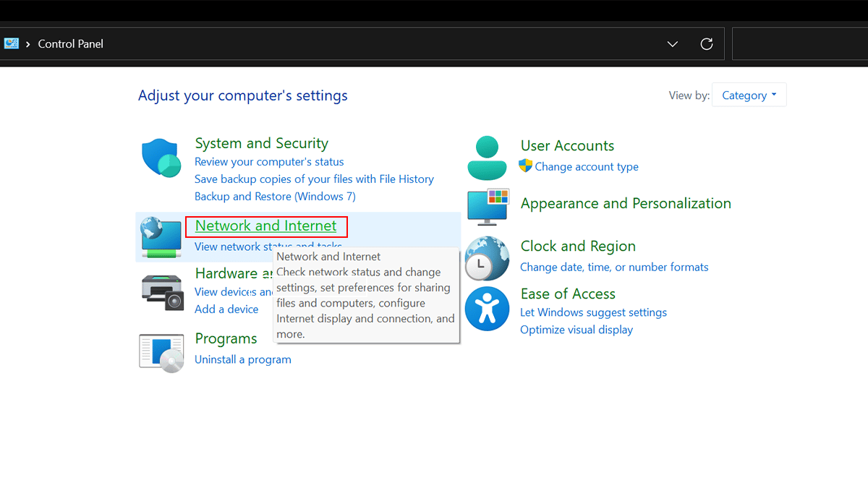Select Change account type link
868x488 pixels.
click(586, 166)
